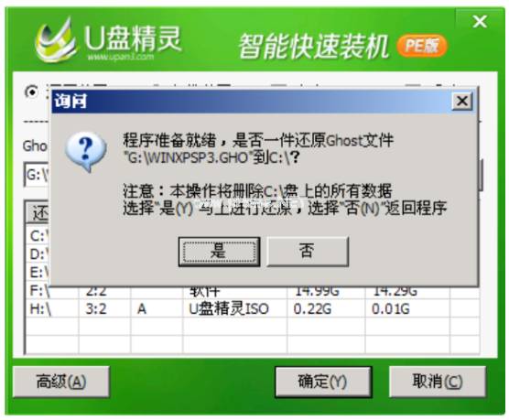Click the blue question mark icon

pos(85,151)
